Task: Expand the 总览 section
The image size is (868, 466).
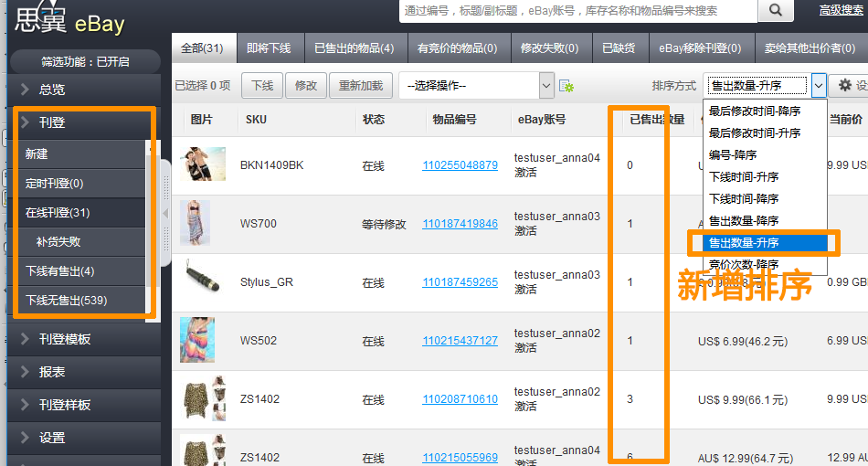Action: [85, 90]
